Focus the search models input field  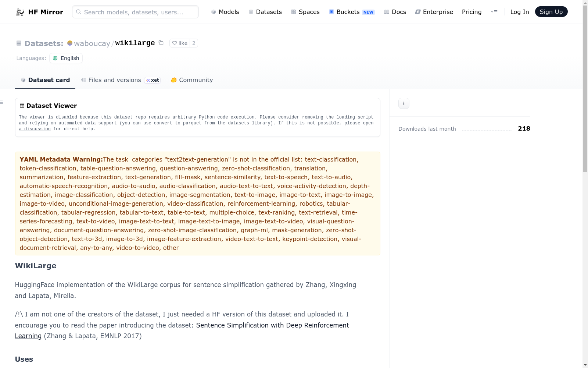click(135, 12)
